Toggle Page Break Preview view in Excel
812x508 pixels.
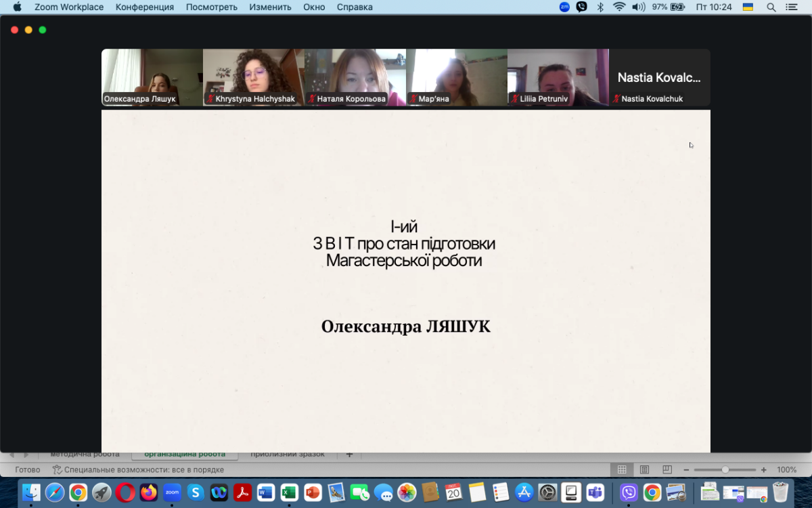point(667,469)
